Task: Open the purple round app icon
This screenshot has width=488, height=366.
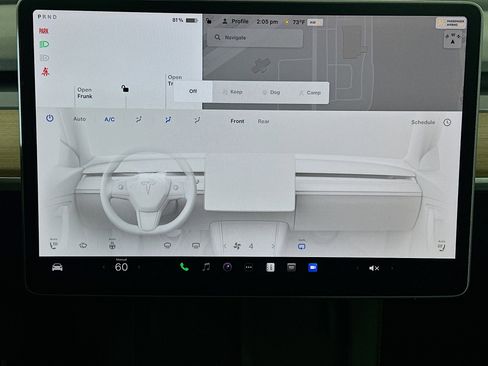Action: [x=227, y=267]
